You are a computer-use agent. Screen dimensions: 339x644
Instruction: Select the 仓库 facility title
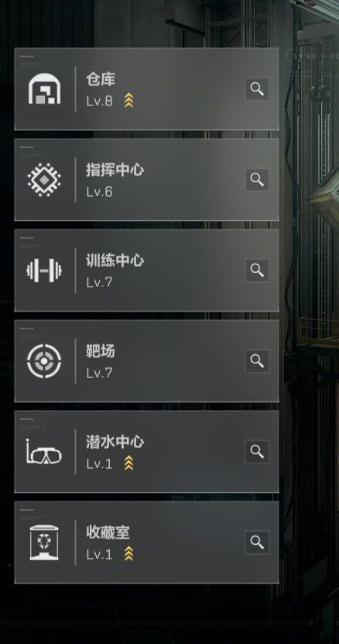[x=101, y=79]
